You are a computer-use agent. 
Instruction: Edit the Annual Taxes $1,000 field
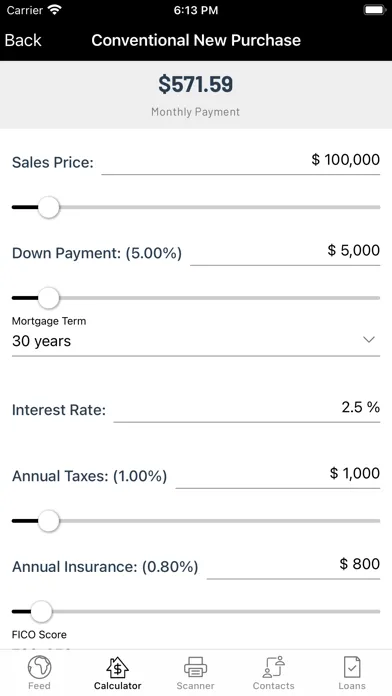pos(278,474)
